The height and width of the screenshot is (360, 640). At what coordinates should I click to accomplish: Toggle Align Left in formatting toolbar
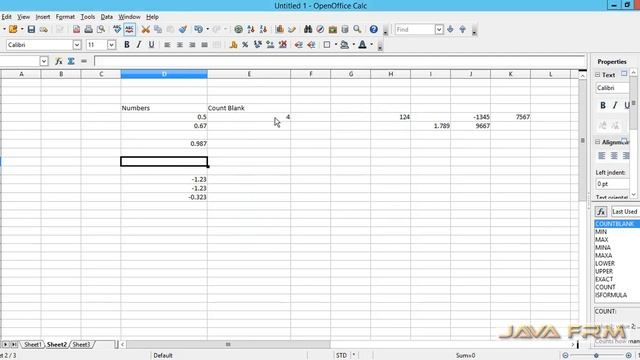click(x=167, y=45)
